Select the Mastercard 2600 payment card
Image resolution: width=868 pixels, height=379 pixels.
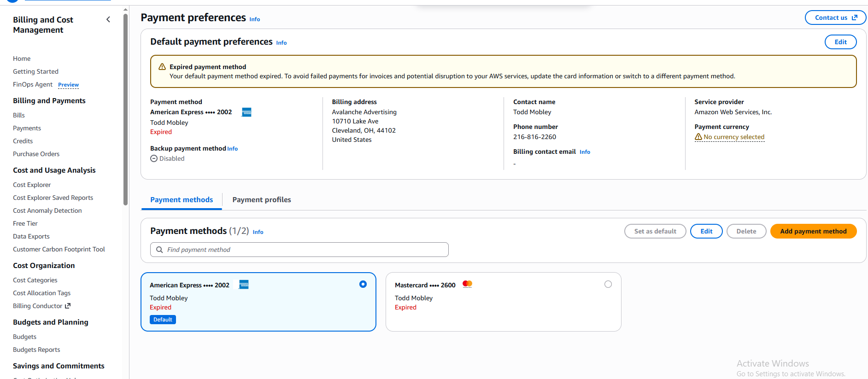tap(503, 302)
